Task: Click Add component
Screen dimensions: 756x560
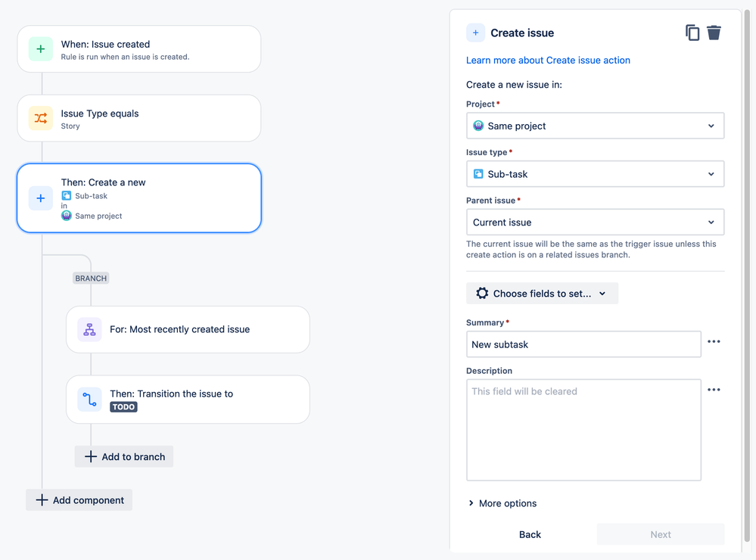Action: point(79,499)
